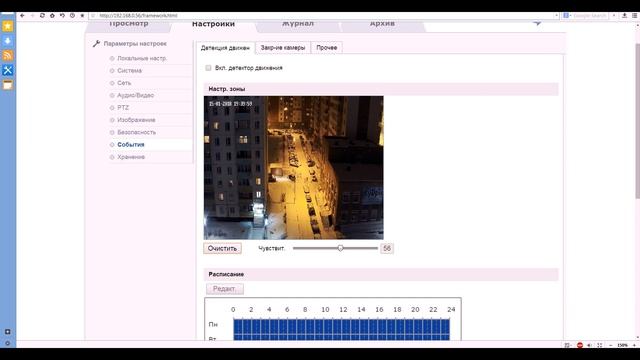Click the Редакт. schedule button

point(225,289)
